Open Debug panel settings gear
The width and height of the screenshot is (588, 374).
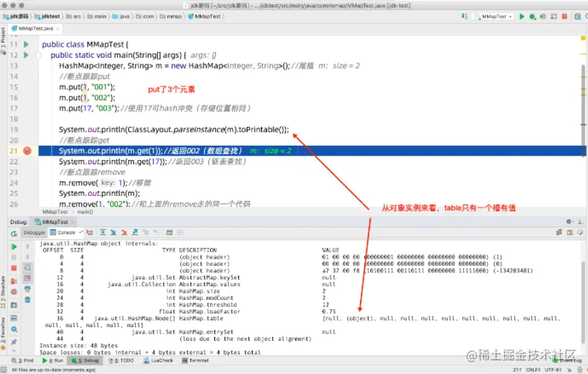(569, 222)
